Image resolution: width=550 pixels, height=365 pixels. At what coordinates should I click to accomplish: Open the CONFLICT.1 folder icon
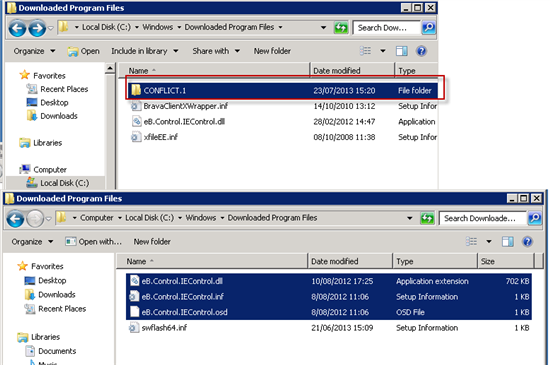136,90
